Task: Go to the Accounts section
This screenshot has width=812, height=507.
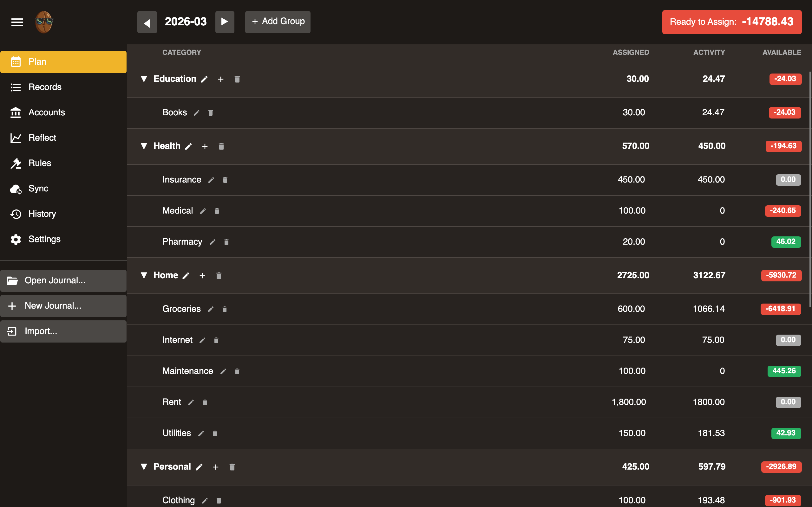Action: 47,112
